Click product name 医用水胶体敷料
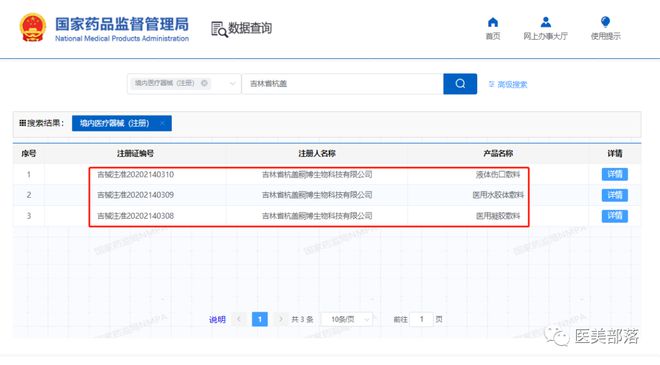The width and height of the screenshot is (660, 365). point(498,195)
